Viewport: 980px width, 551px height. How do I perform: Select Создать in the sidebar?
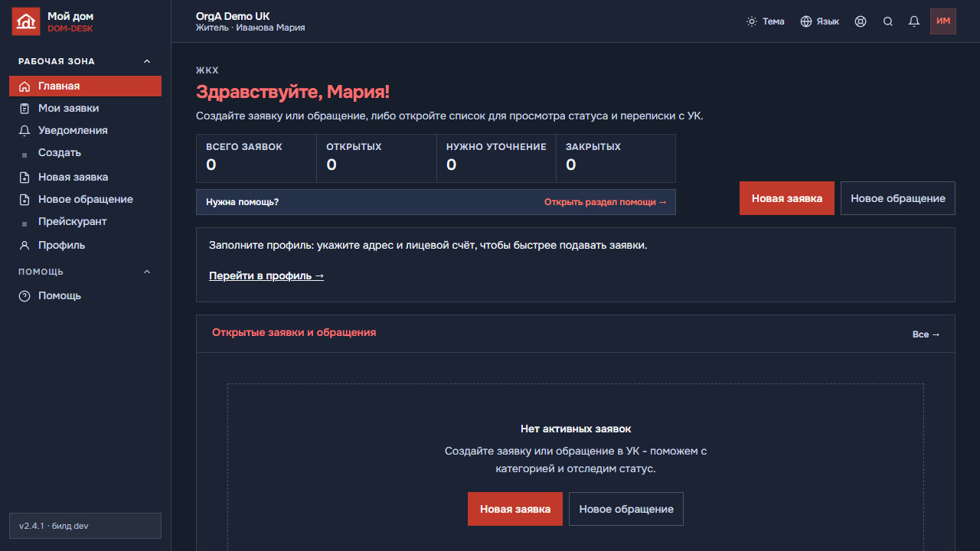click(x=85, y=153)
